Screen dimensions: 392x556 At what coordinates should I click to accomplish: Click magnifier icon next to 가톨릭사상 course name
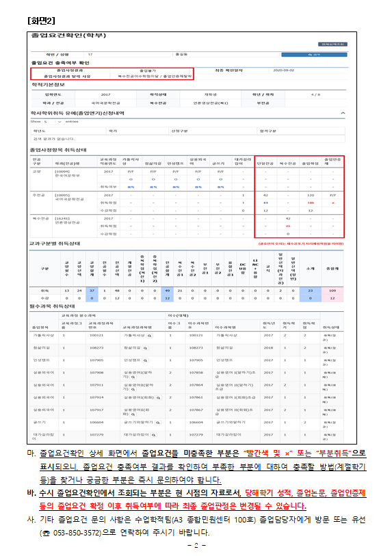coord(150,335)
